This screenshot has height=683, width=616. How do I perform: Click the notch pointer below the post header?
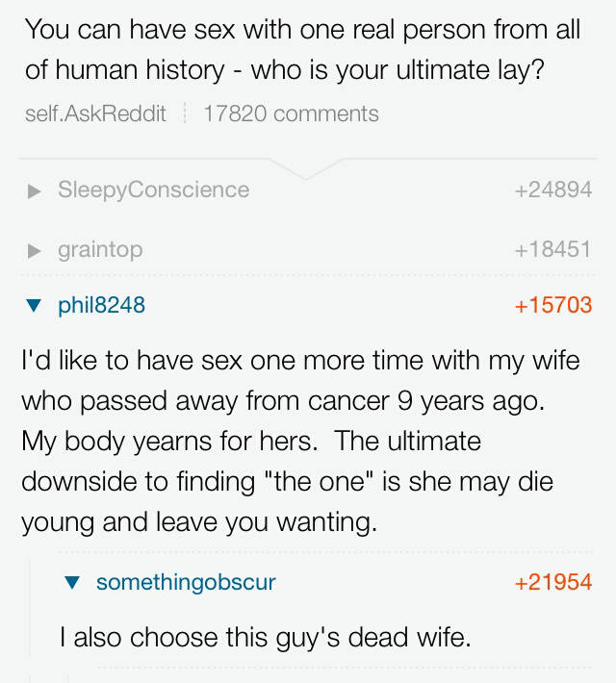click(308, 169)
